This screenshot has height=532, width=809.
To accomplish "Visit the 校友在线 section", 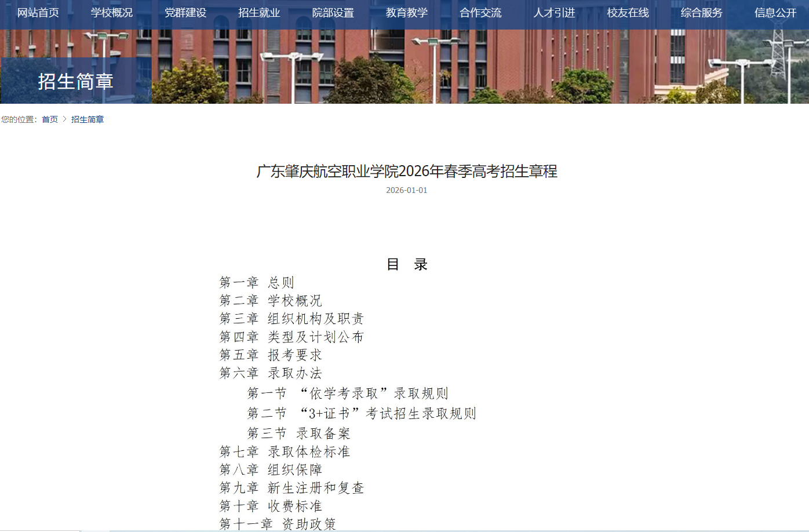I will (628, 13).
